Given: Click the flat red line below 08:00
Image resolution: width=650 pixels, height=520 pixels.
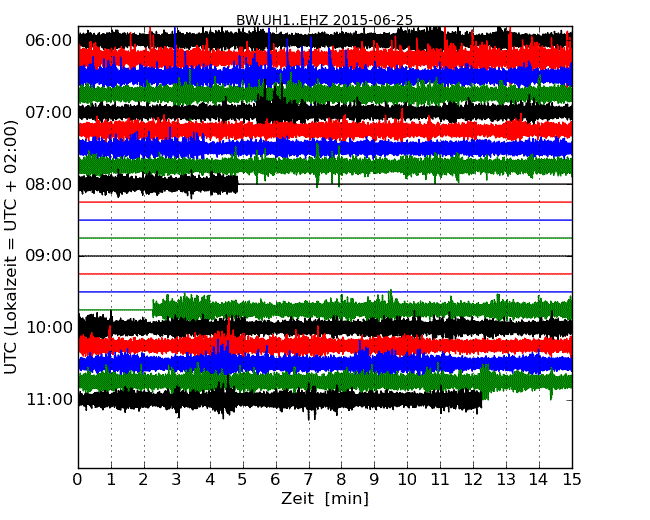Looking at the screenshot, I should 325,202.
